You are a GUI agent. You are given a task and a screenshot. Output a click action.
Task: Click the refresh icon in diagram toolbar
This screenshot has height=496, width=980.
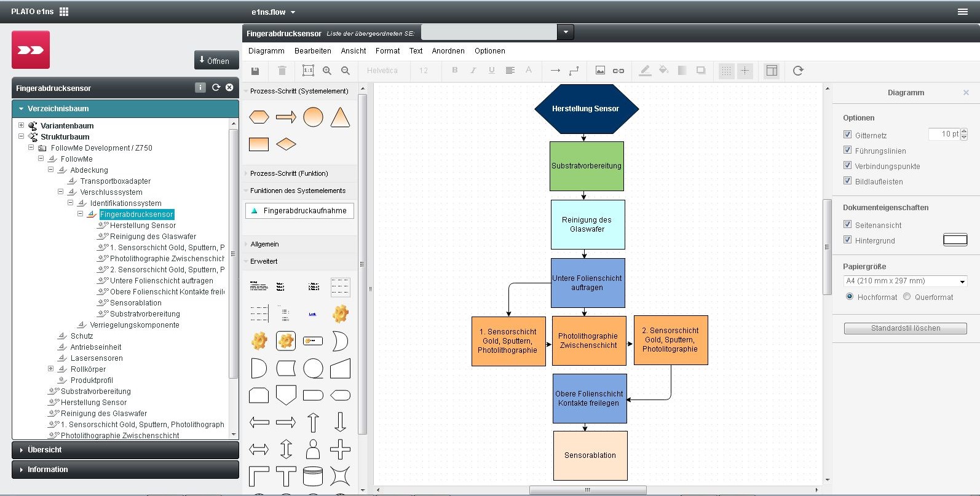(798, 71)
